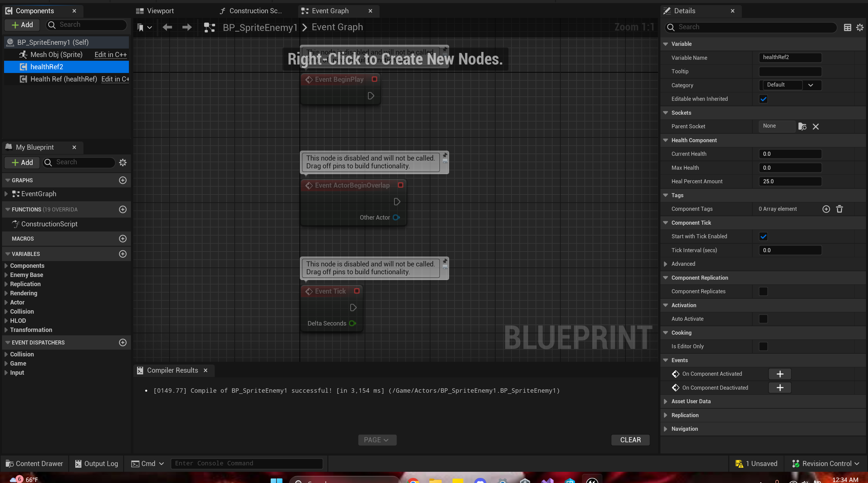
Task: Clear the Parent Socket with X icon
Action: tap(816, 127)
